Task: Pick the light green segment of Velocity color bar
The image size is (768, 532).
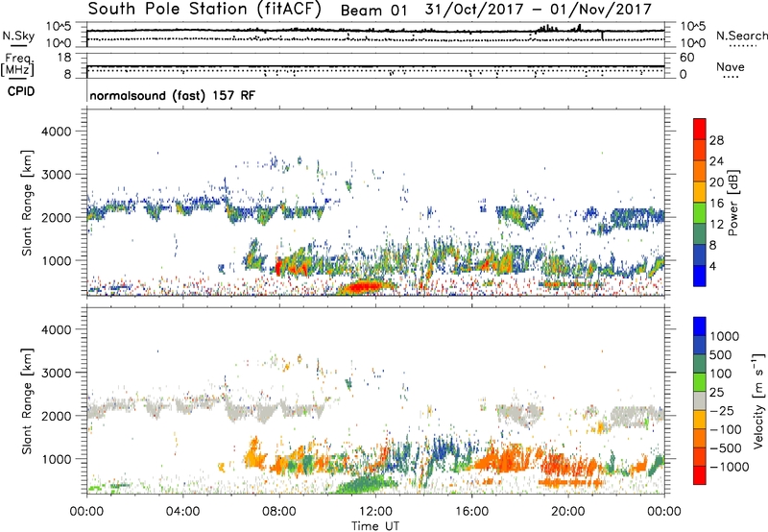Action: tap(700, 382)
